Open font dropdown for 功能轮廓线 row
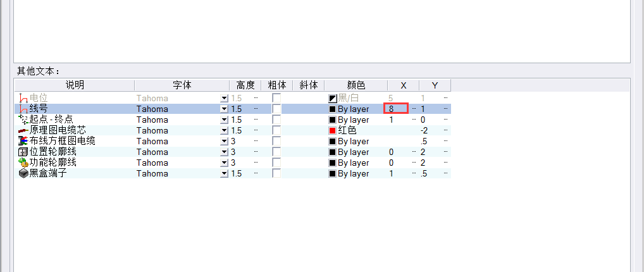The width and height of the screenshot is (644, 272). (x=224, y=163)
